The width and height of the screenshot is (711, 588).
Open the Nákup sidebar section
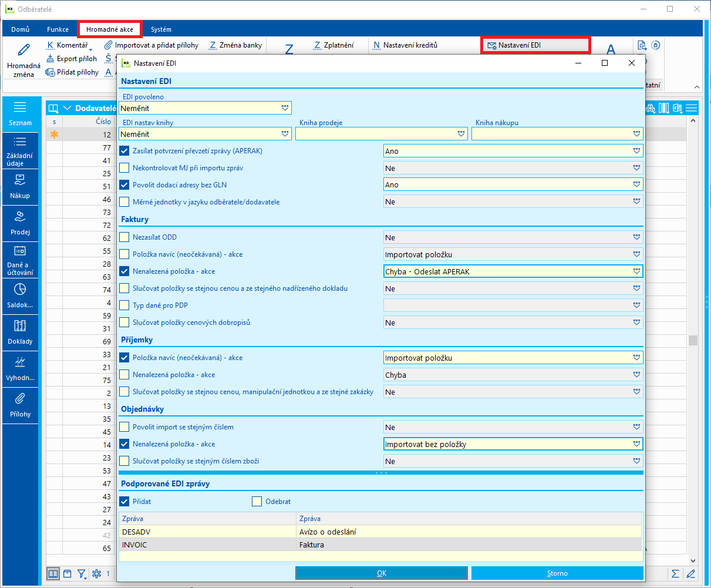coord(21,187)
